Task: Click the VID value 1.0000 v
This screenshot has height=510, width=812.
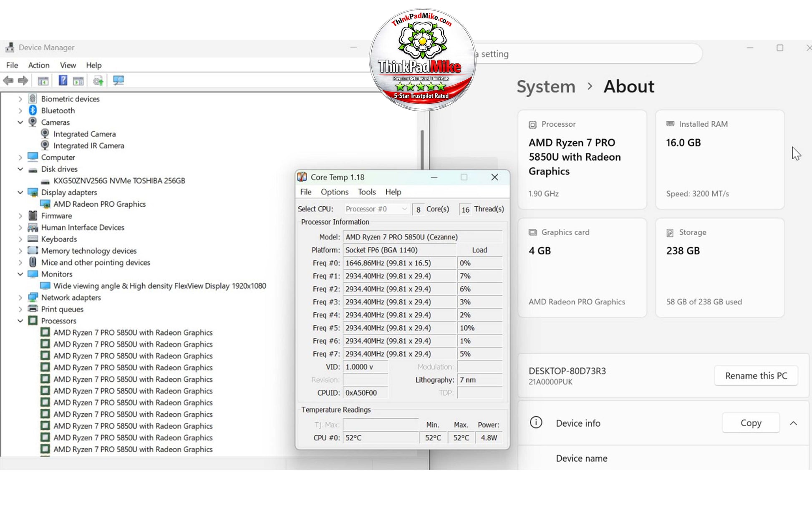Action: 365,367
